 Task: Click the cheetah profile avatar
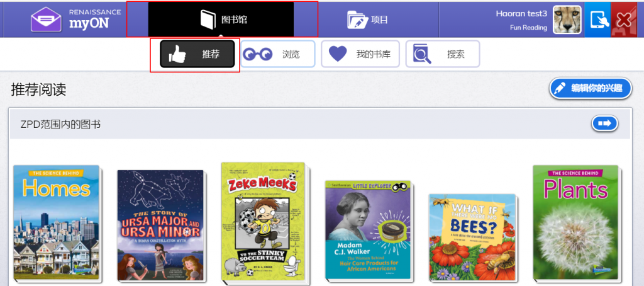(567, 20)
